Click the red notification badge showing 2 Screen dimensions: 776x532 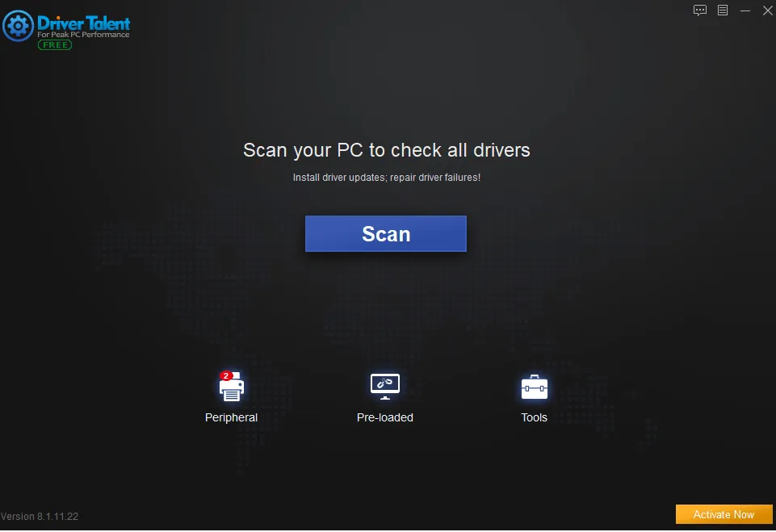226,375
